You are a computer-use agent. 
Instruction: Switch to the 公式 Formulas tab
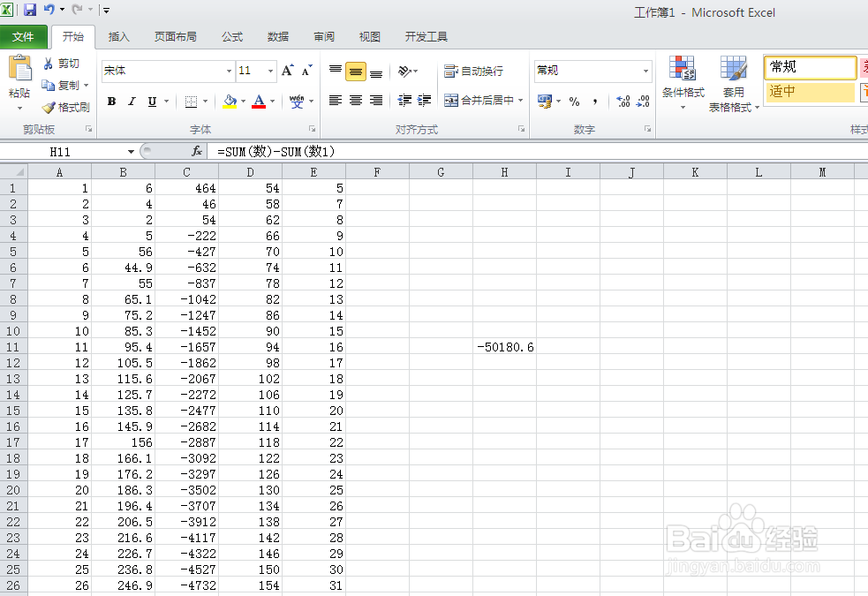click(x=232, y=37)
